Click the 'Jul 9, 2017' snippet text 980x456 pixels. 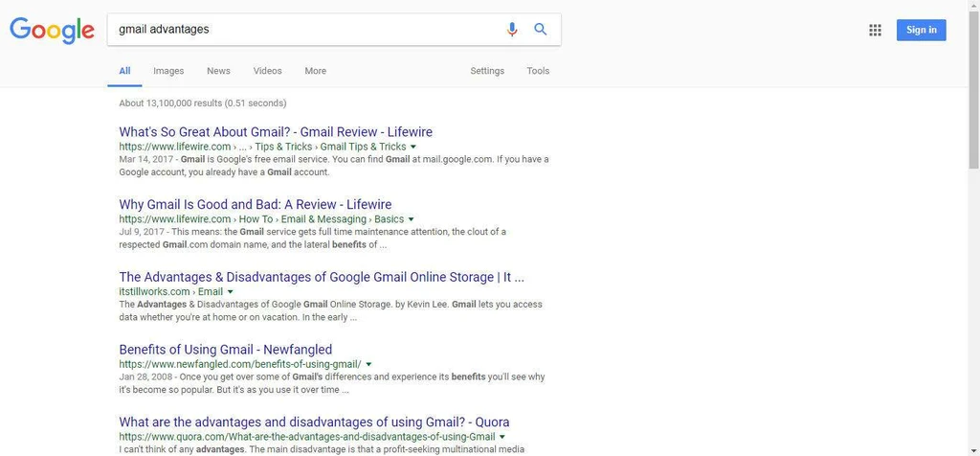pos(144,232)
